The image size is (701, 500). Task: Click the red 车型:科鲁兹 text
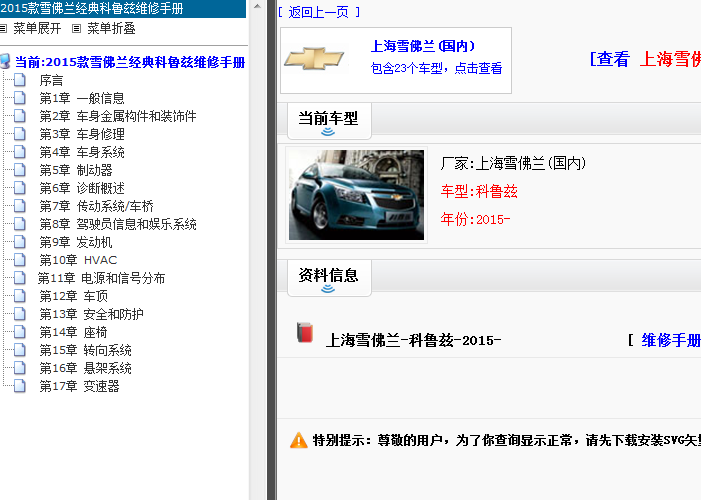(479, 191)
